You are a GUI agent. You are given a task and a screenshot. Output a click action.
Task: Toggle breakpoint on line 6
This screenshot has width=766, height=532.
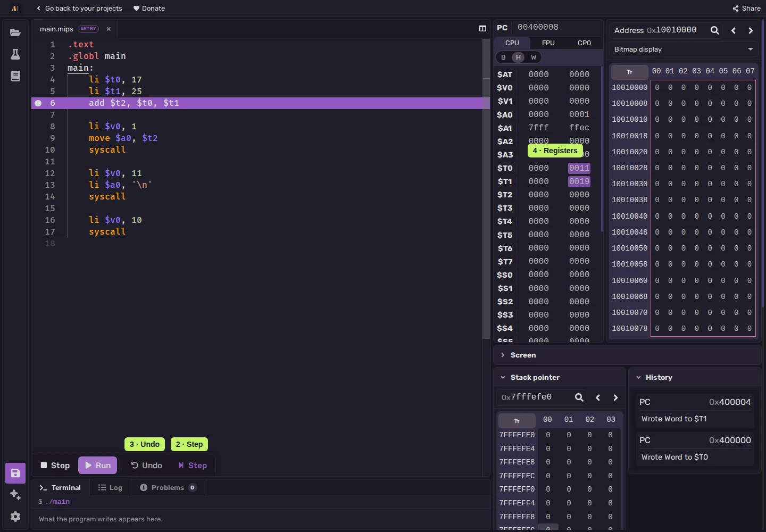click(x=38, y=103)
